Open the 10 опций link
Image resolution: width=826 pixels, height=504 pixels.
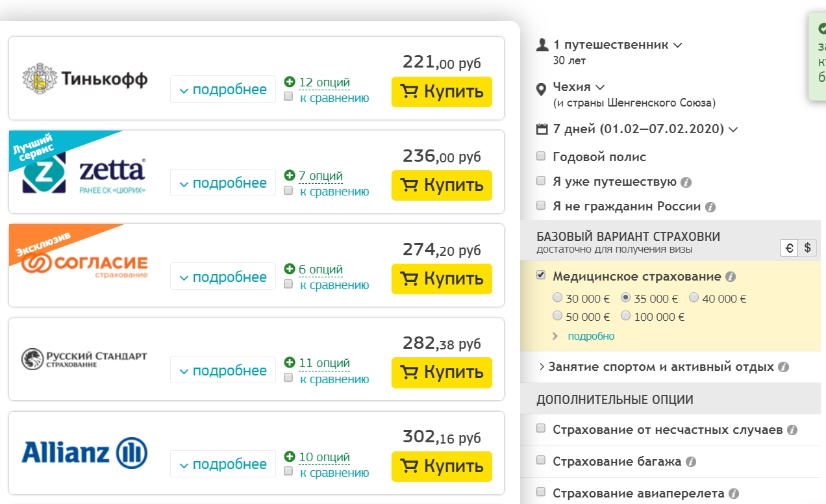[x=324, y=457]
